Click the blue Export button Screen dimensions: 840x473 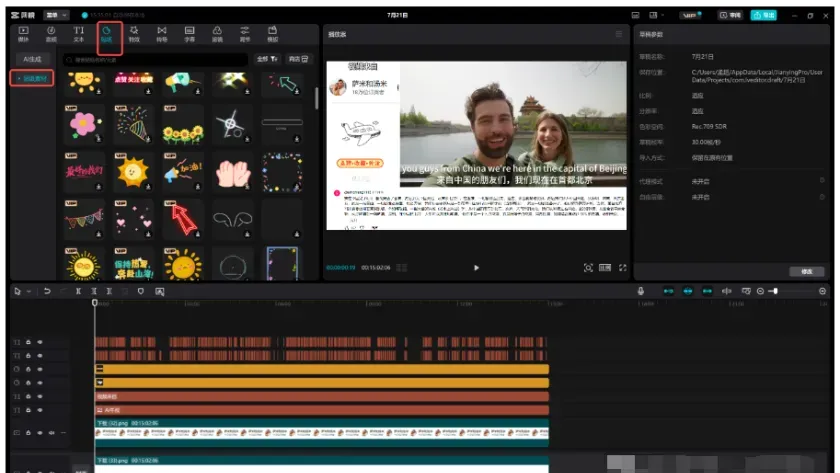tap(763, 15)
